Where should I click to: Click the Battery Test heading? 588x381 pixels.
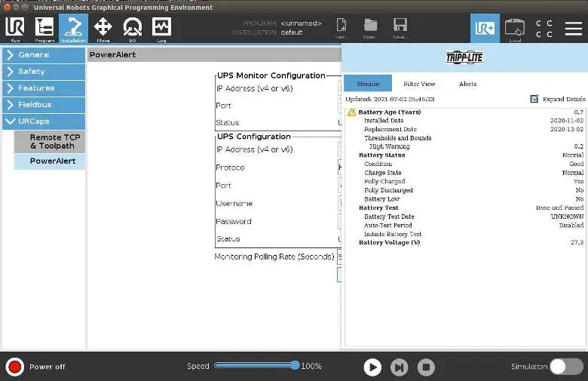pyautogui.click(x=378, y=207)
